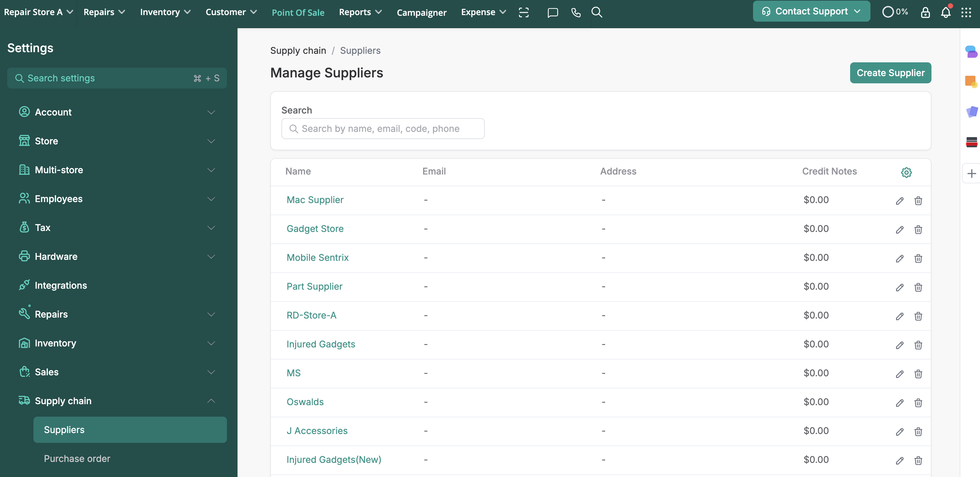The width and height of the screenshot is (980, 477).
Task: Open the apps grid icon
Action: [x=966, y=12]
